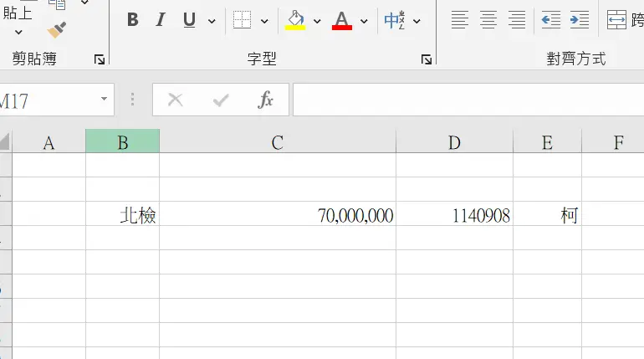Select column C header

278,142
